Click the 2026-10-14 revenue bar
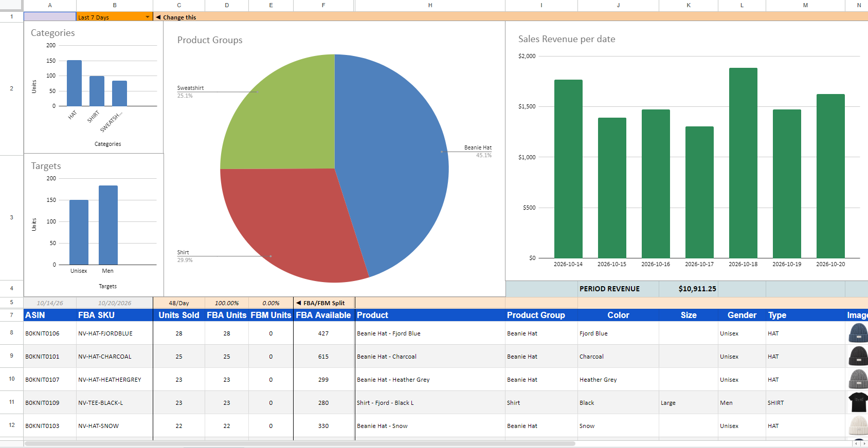Screen dimensions: 868x448 [568, 169]
